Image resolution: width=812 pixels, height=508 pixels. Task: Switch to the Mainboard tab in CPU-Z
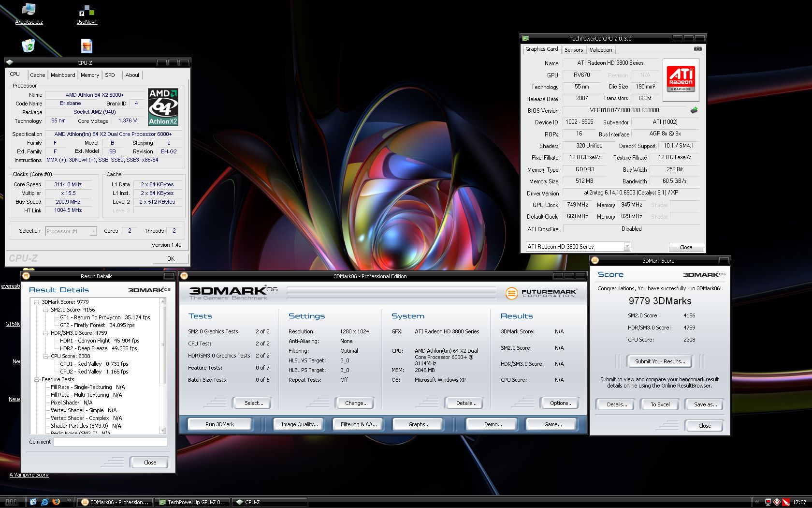click(x=63, y=75)
